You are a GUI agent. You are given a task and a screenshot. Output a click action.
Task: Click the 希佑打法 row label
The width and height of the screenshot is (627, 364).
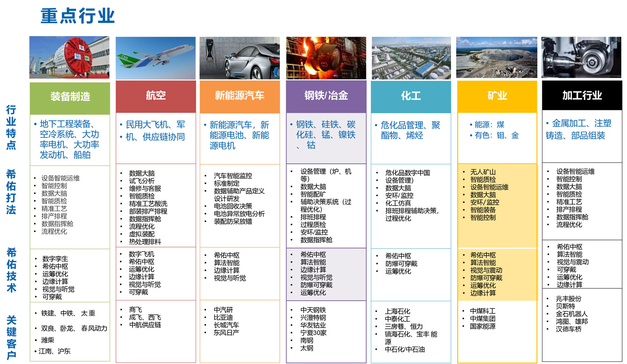[x=11, y=192]
